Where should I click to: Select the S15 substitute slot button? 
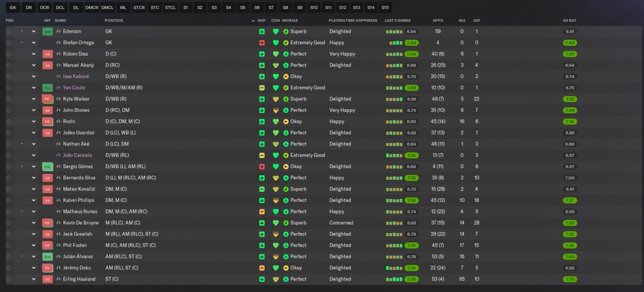[385, 8]
